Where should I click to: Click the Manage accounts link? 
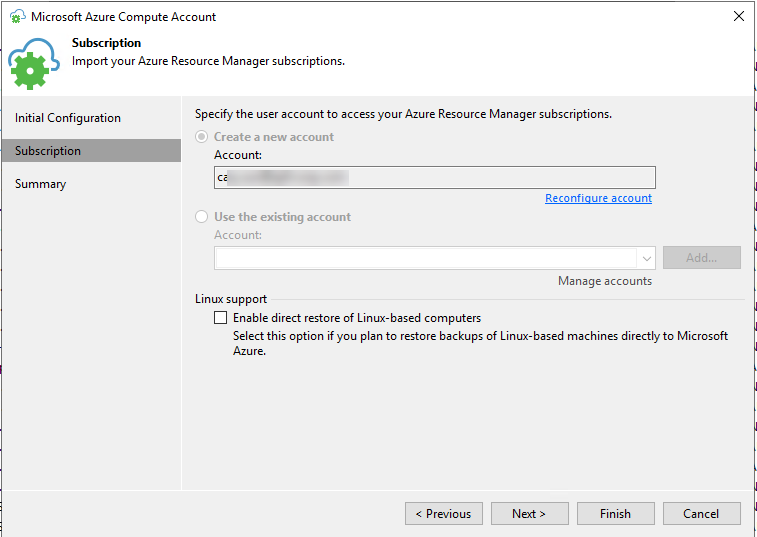pos(605,281)
